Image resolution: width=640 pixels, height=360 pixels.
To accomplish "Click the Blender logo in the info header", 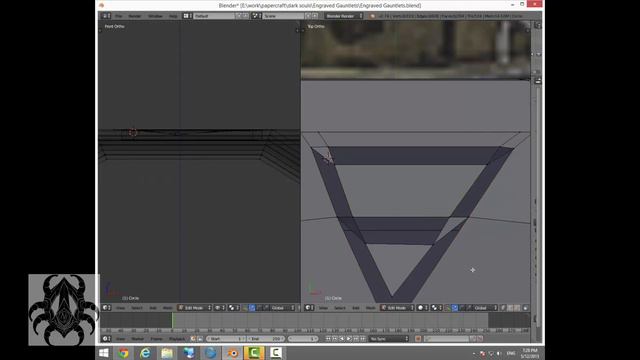I will [372, 16].
